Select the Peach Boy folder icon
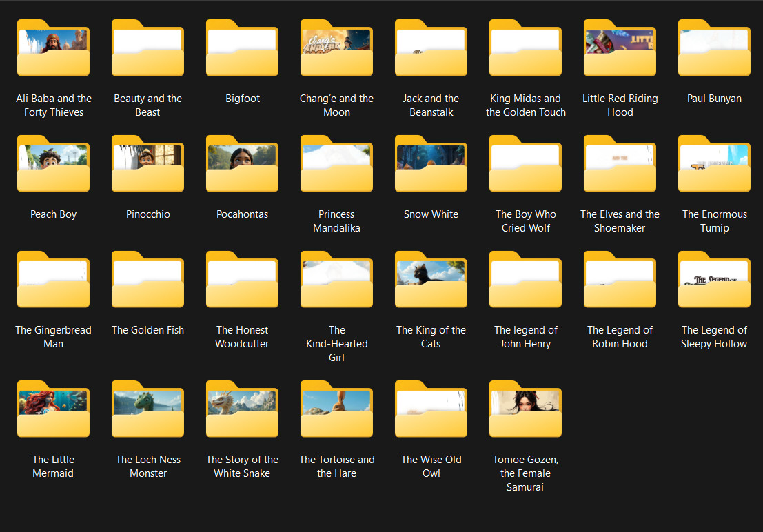 54,163
